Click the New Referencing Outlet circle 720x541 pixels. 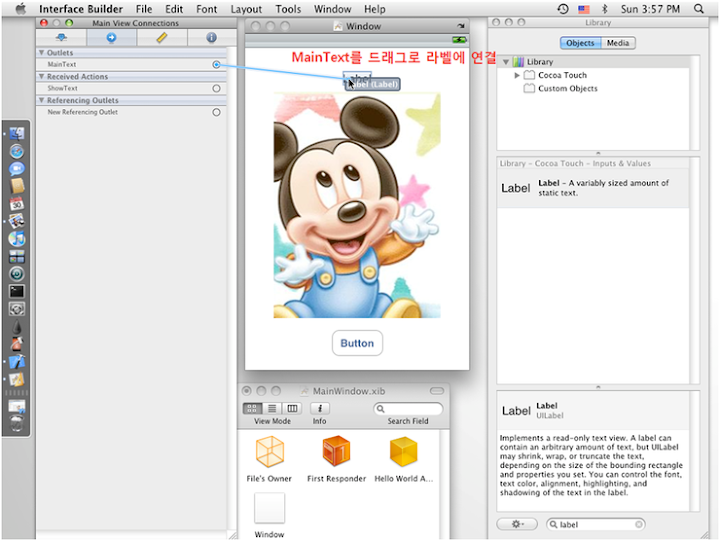tap(216, 112)
